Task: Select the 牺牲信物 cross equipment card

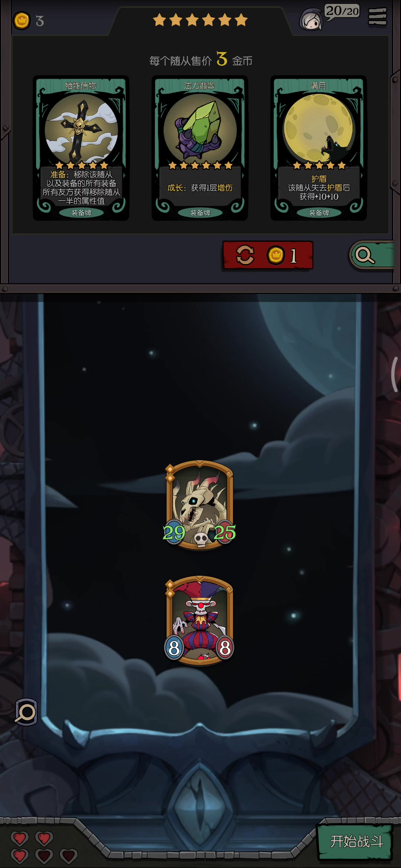Action: [81, 148]
